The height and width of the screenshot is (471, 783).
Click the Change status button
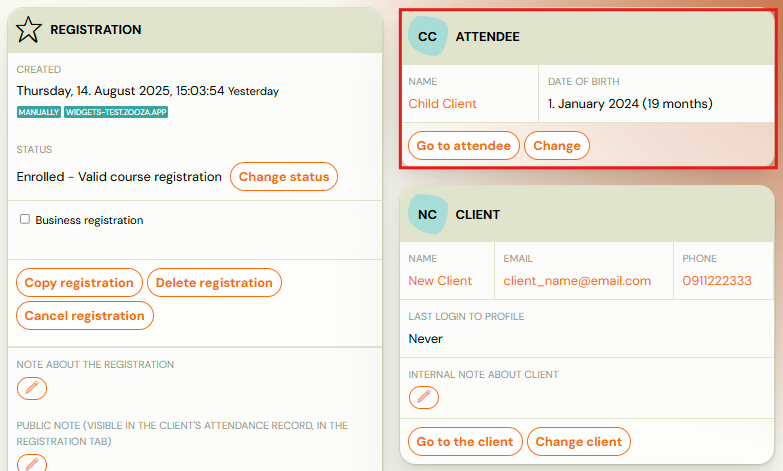coord(284,176)
